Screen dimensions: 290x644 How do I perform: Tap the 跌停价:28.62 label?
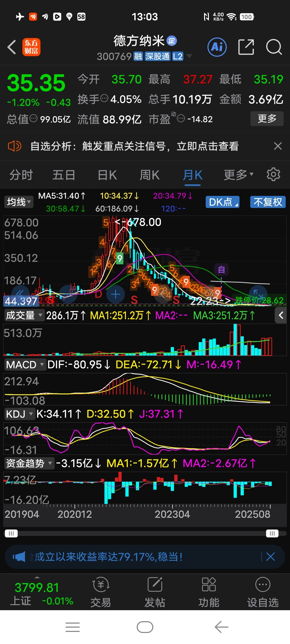point(259,300)
